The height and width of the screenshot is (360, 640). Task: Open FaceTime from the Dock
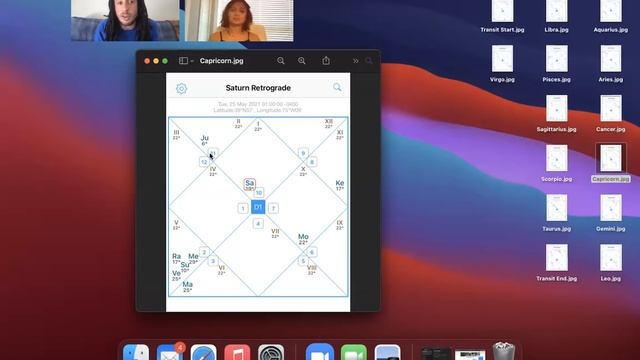[353, 352]
